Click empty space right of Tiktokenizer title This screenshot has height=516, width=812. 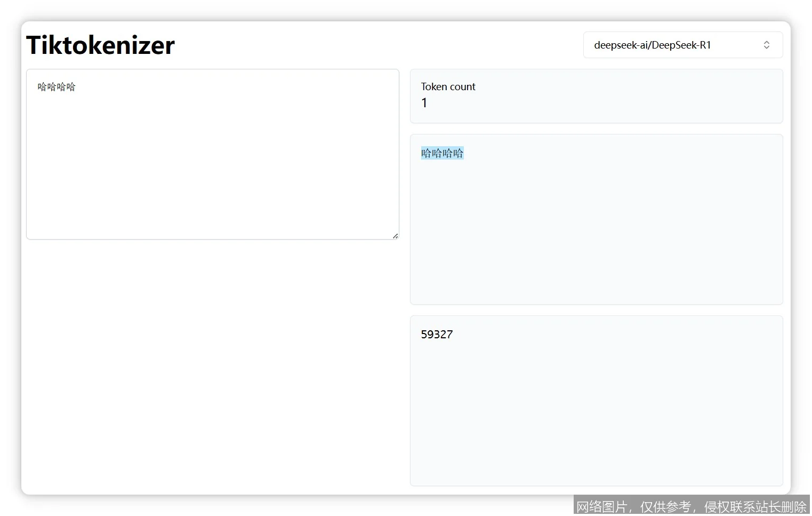373,45
